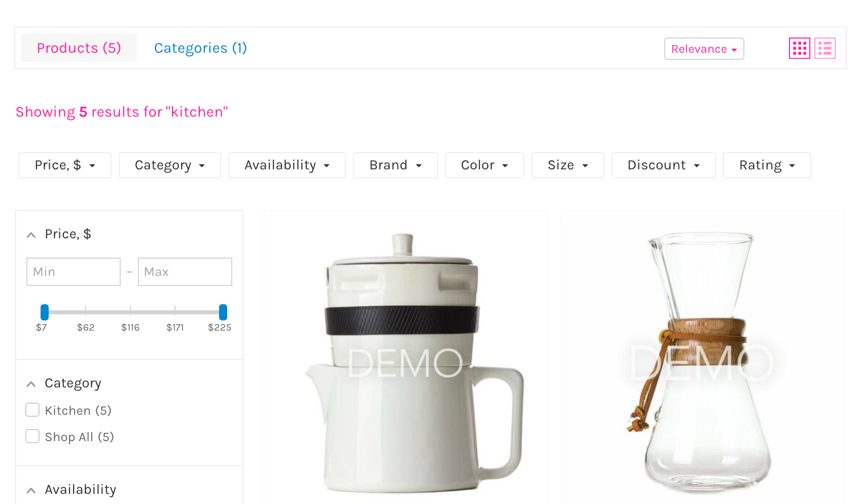Switch to the Categories (1) tab

[200, 48]
